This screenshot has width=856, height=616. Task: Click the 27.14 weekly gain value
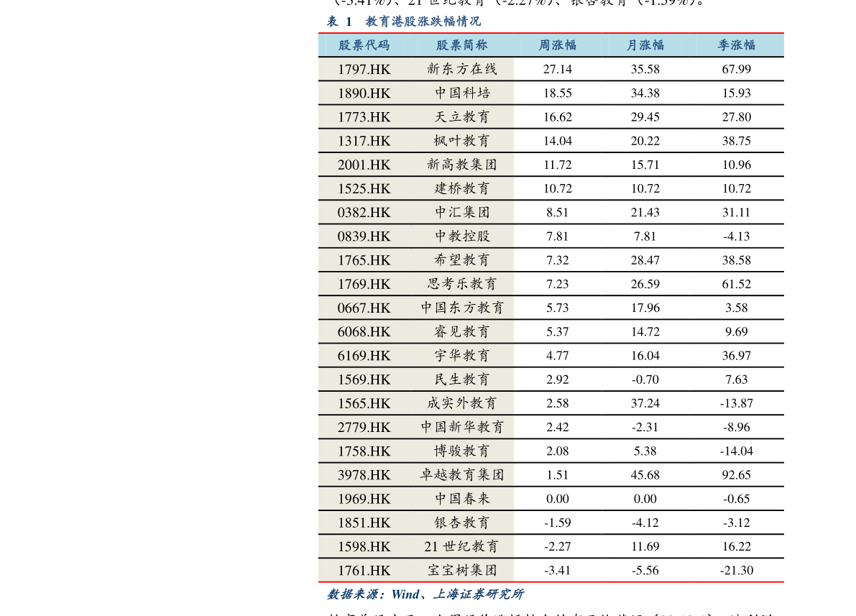557,69
